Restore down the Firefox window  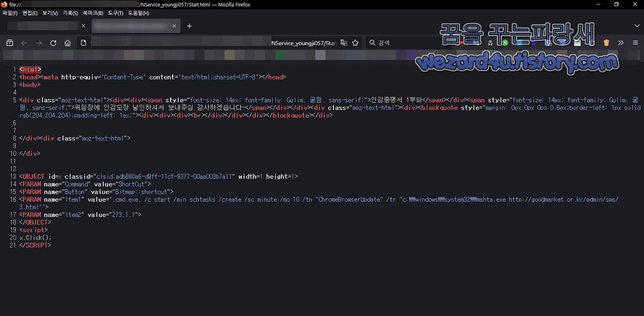pyautogui.click(x=617, y=5)
